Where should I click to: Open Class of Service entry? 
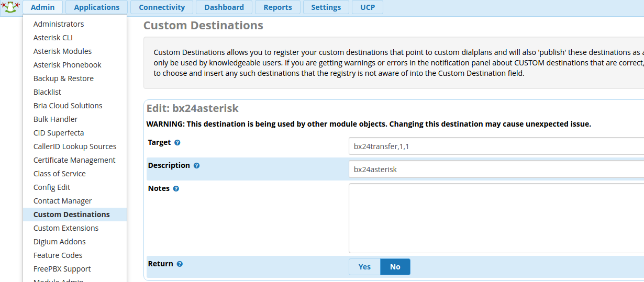pos(75,174)
